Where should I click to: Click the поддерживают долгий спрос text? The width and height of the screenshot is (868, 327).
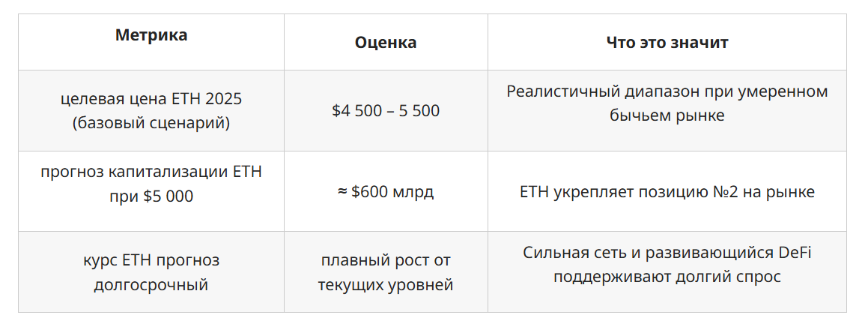[x=667, y=277]
